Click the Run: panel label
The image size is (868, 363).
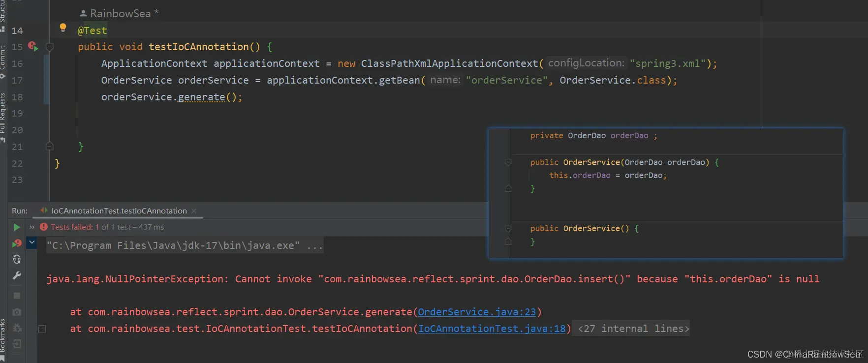tap(20, 211)
